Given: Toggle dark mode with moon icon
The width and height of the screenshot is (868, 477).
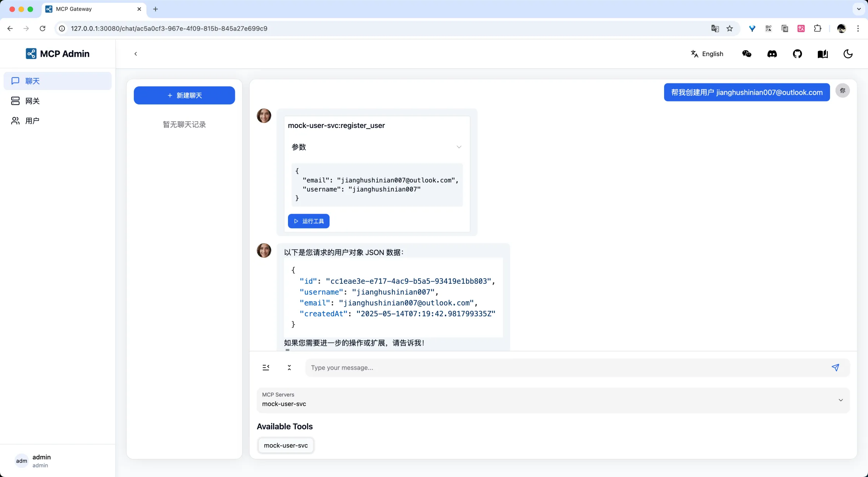Looking at the screenshot, I should [x=848, y=54].
